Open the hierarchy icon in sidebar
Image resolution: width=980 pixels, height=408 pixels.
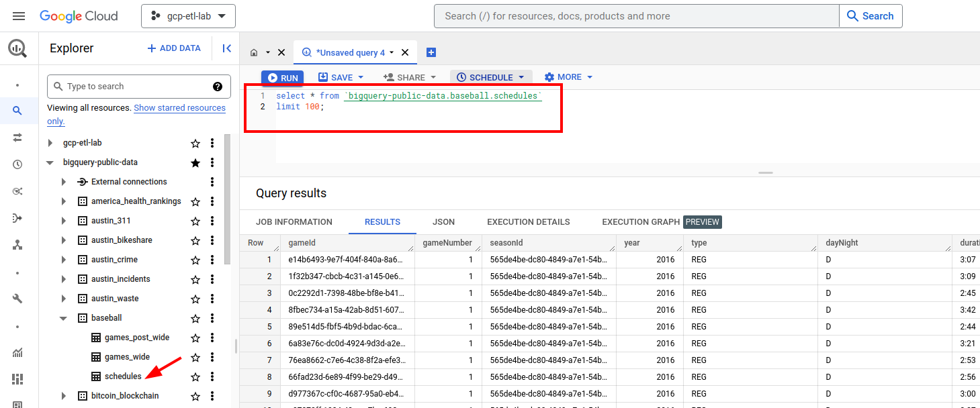(17, 245)
